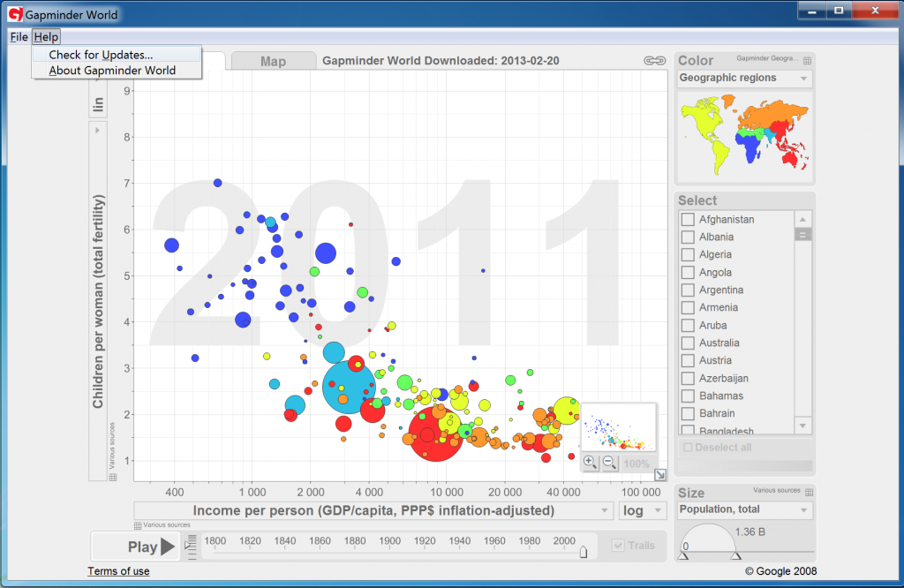
Task: Click the link chain icon next to the title
Action: click(653, 62)
